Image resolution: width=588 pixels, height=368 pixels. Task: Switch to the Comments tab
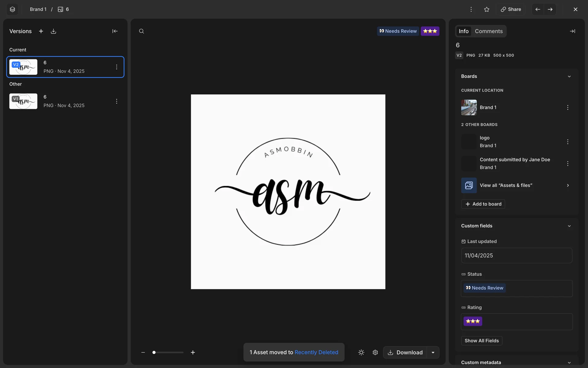point(488,31)
